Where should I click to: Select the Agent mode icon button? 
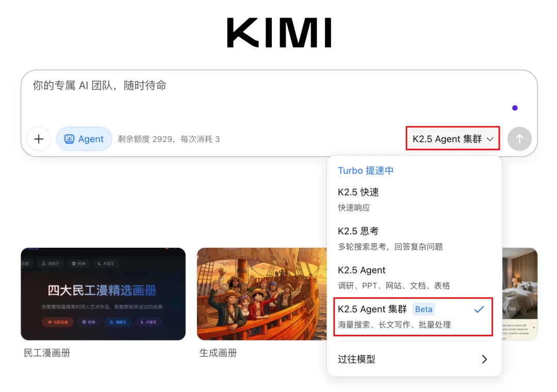pos(84,139)
